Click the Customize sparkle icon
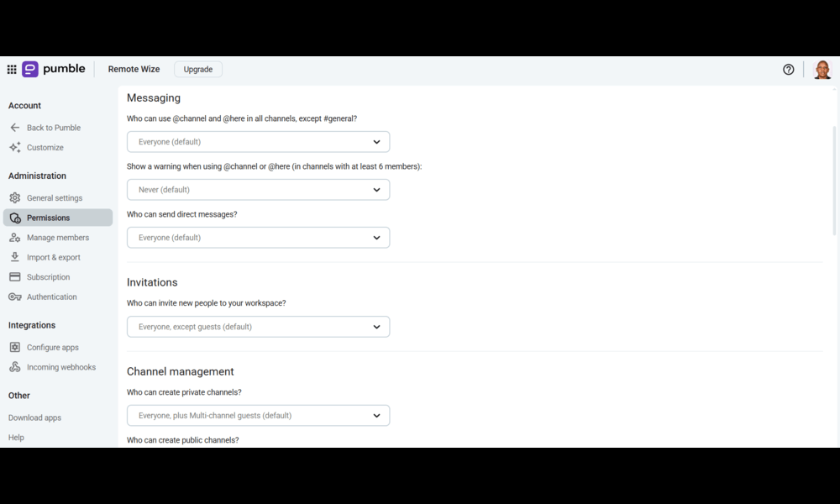Screen dimensions: 840x504 [x=15, y=147]
